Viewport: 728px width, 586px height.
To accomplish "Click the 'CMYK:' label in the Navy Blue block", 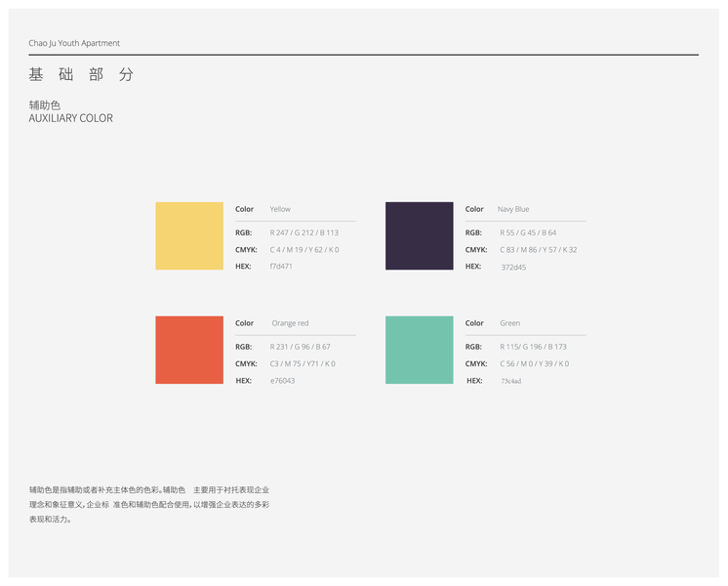I will point(476,250).
